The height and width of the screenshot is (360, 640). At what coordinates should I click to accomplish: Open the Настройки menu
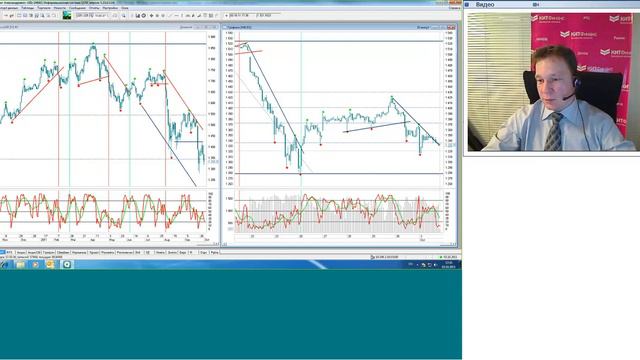click(x=110, y=8)
